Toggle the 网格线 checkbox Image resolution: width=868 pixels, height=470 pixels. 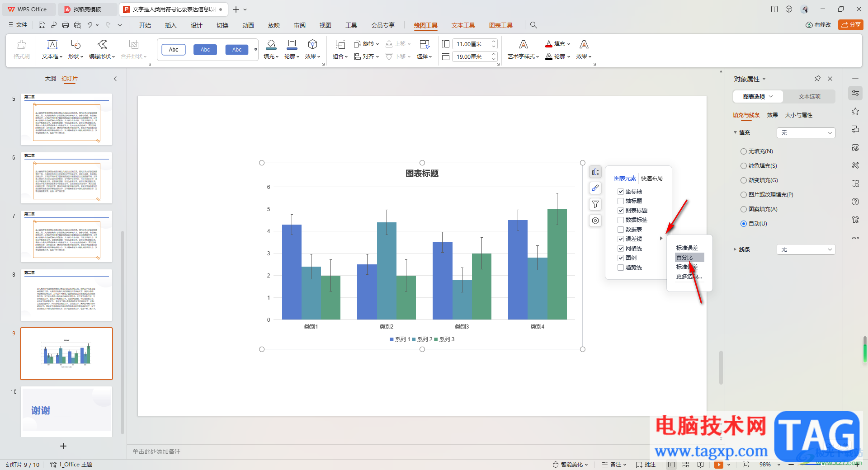pos(621,249)
